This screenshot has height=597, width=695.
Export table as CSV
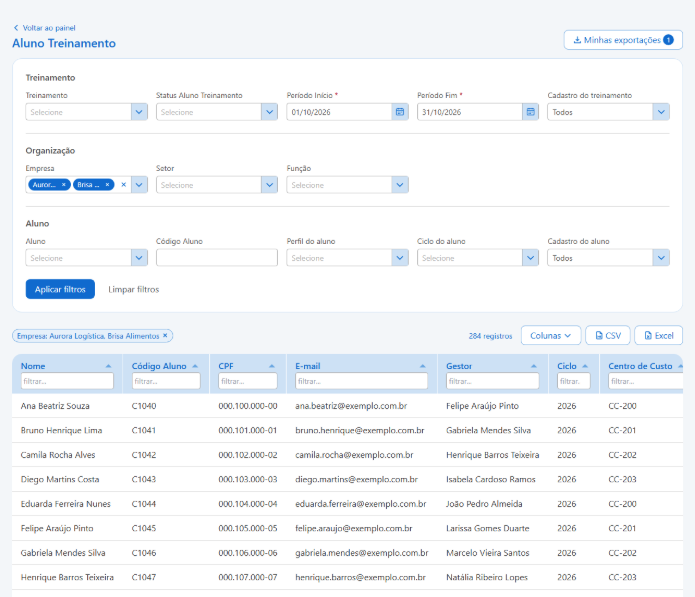[x=608, y=336]
